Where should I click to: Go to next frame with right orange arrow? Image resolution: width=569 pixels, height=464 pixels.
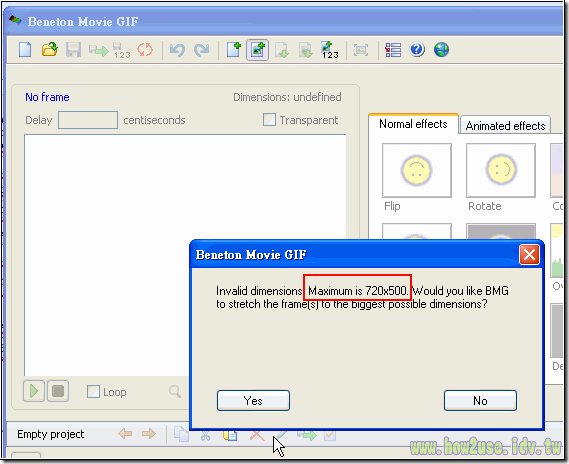[149, 434]
